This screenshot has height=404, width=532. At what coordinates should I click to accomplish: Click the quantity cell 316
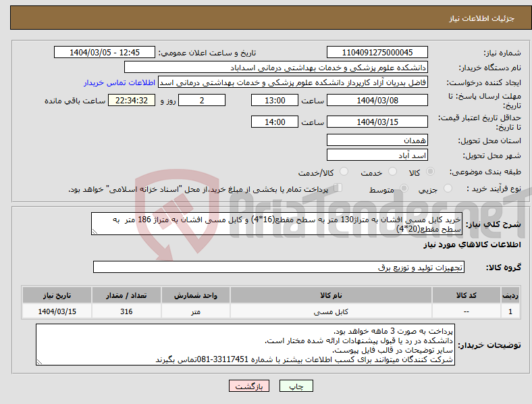click(126, 311)
